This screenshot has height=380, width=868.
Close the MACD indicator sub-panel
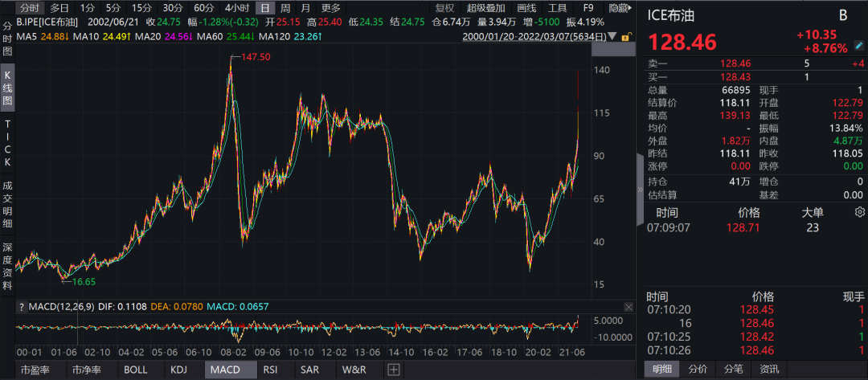(x=629, y=307)
